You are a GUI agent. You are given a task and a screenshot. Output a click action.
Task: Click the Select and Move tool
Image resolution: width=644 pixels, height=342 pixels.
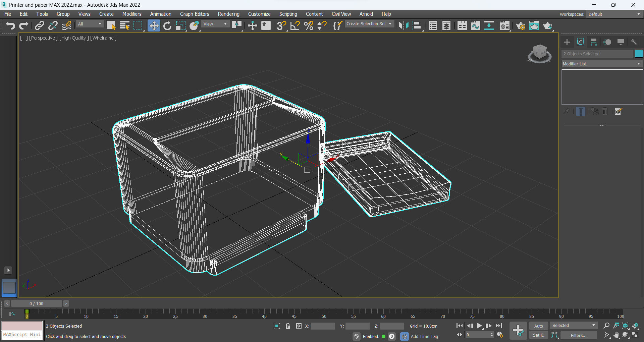tap(154, 26)
